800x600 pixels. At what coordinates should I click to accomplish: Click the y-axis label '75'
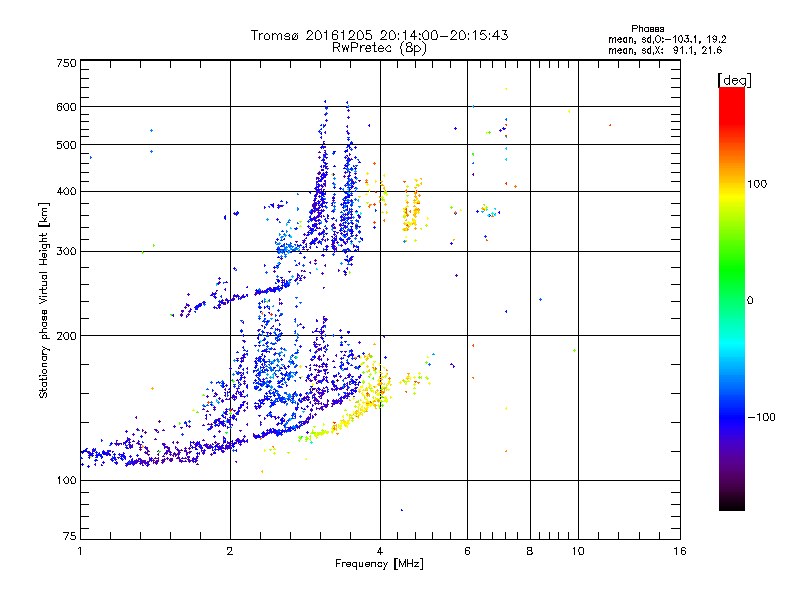pyautogui.click(x=70, y=536)
